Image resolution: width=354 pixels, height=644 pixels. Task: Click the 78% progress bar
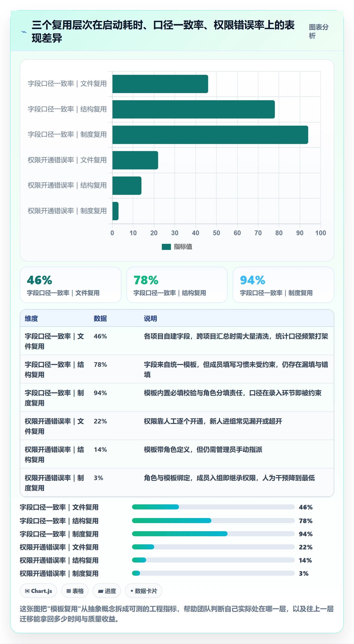click(x=213, y=521)
